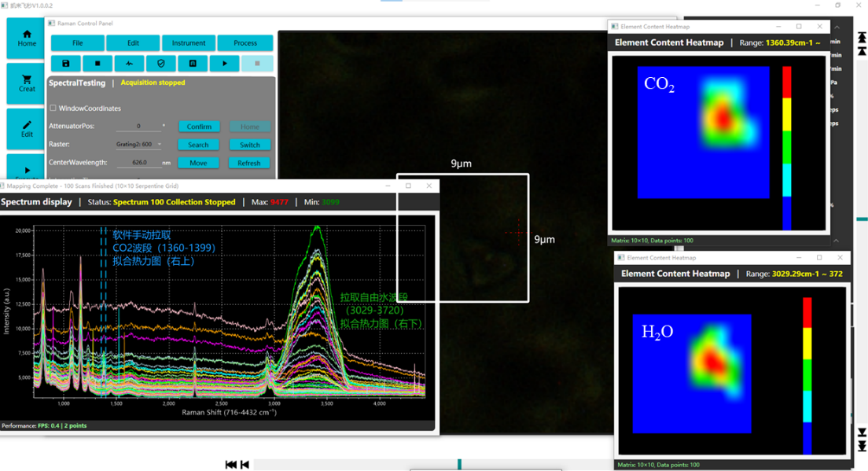Image resolution: width=868 pixels, height=471 pixels.
Task: Click the CenterWavelength input field
Action: click(139, 163)
